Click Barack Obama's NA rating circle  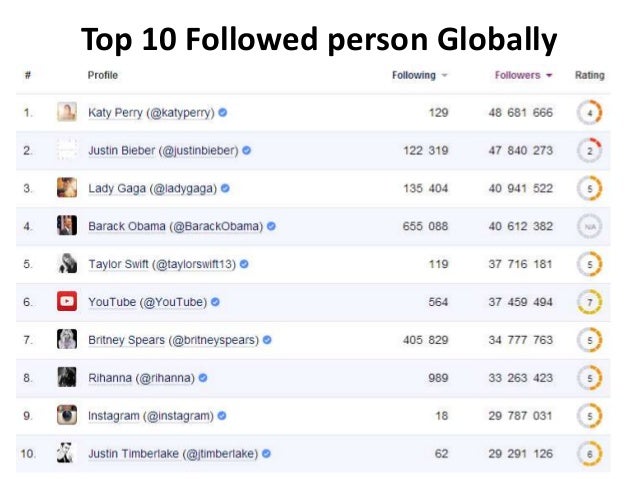[x=590, y=226]
